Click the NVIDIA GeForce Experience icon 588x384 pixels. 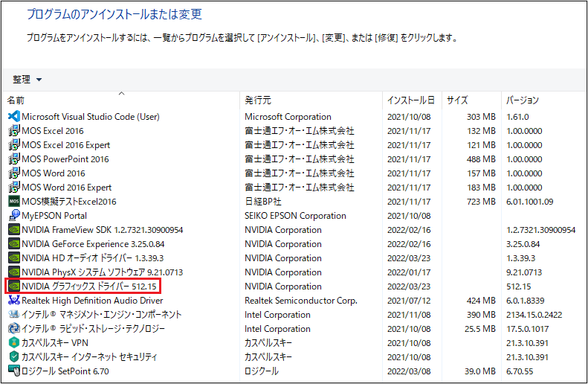point(14,243)
